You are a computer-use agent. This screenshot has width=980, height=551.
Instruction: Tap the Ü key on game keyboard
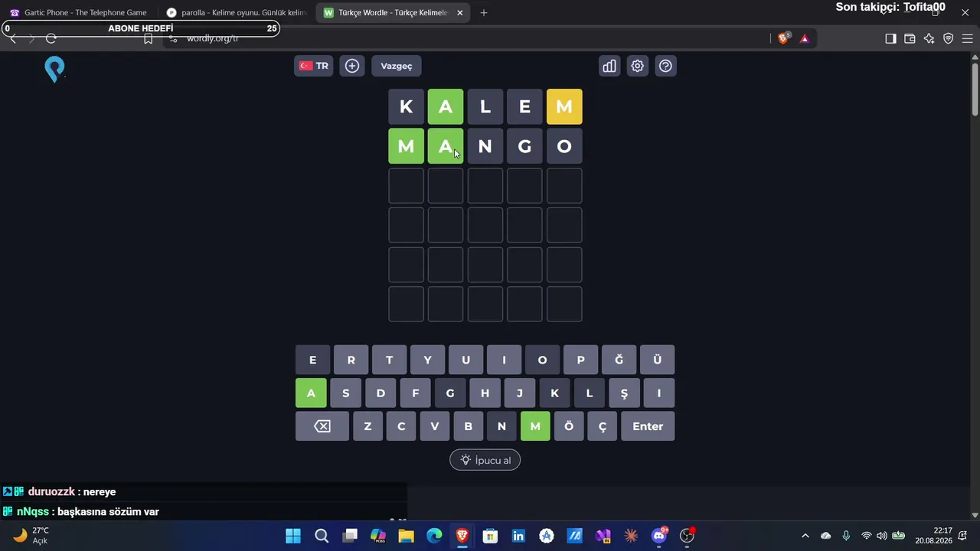coord(657,360)
